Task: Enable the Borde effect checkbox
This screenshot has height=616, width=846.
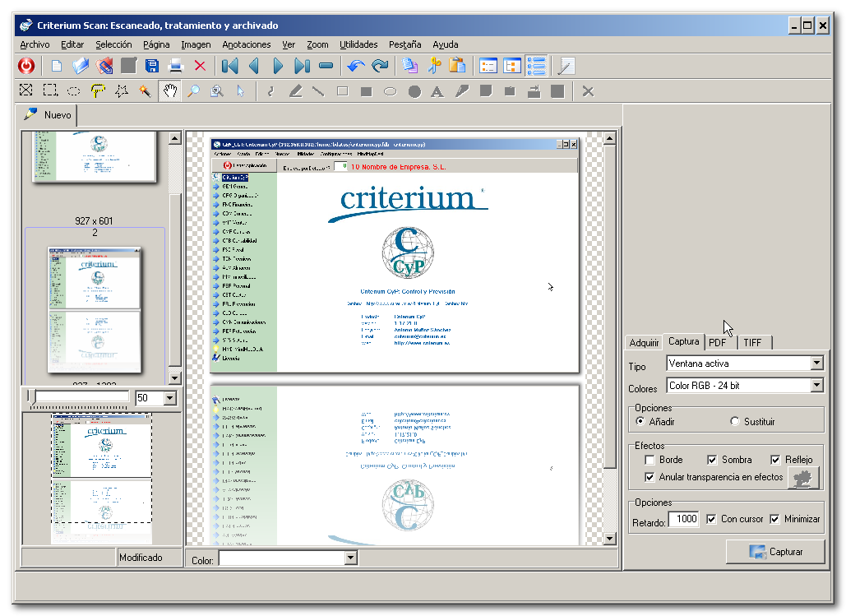Action: coord(650,460)
